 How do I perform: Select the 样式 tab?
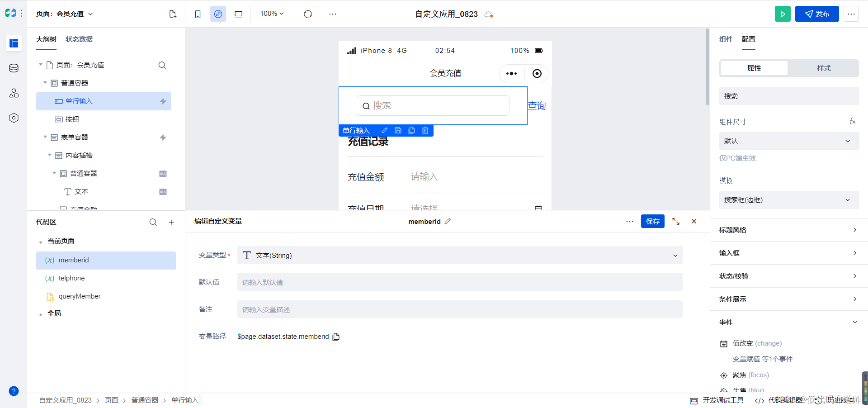(824, 68)
